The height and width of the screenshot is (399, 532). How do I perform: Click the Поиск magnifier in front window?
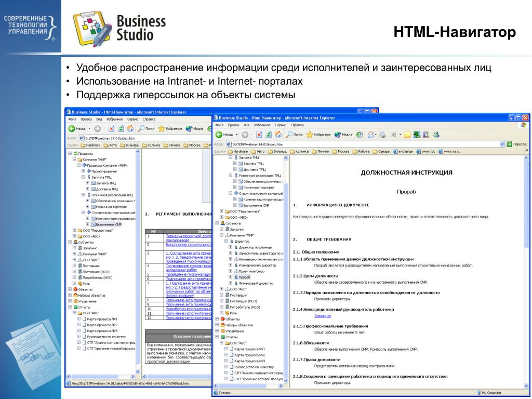(289, 135)
